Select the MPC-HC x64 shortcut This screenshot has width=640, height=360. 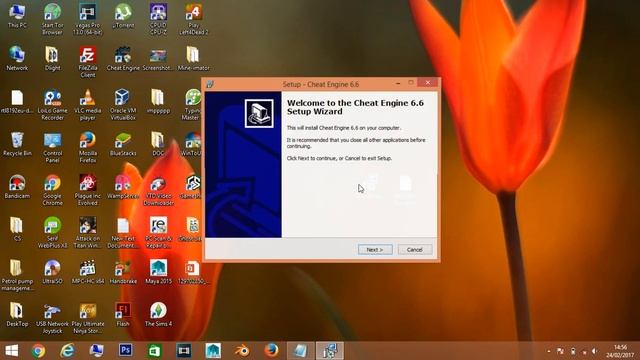click(x=87, y=272)
